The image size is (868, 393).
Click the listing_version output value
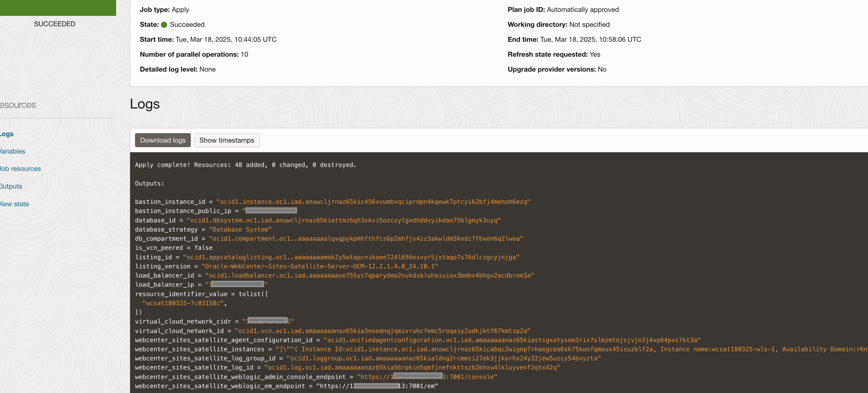click(x=319, y=266)
